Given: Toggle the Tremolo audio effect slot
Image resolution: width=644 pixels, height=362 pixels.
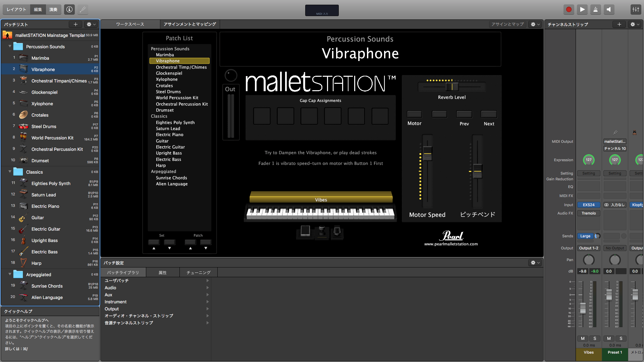Looking at the screenshot, I should pos(589,213).
